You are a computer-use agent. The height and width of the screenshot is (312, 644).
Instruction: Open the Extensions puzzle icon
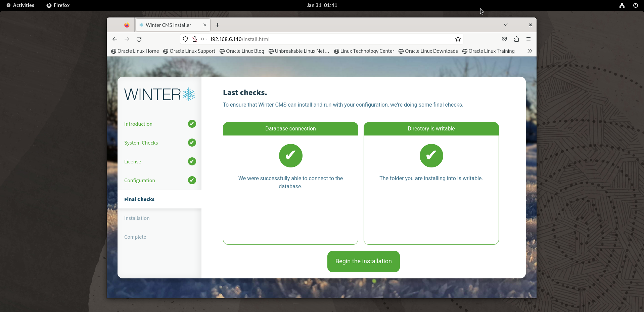pyautogui.click(x=516, y=39)
